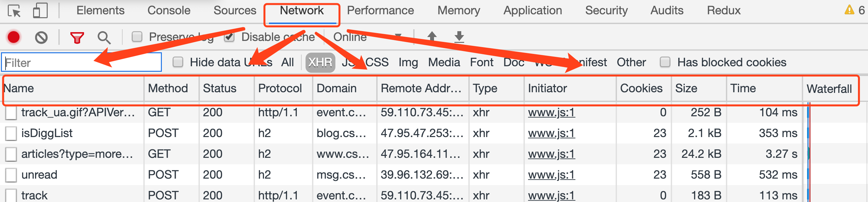Uncheck the Disable cache checkbox
This screenshot has height=202, width=868.
point(229,37)
